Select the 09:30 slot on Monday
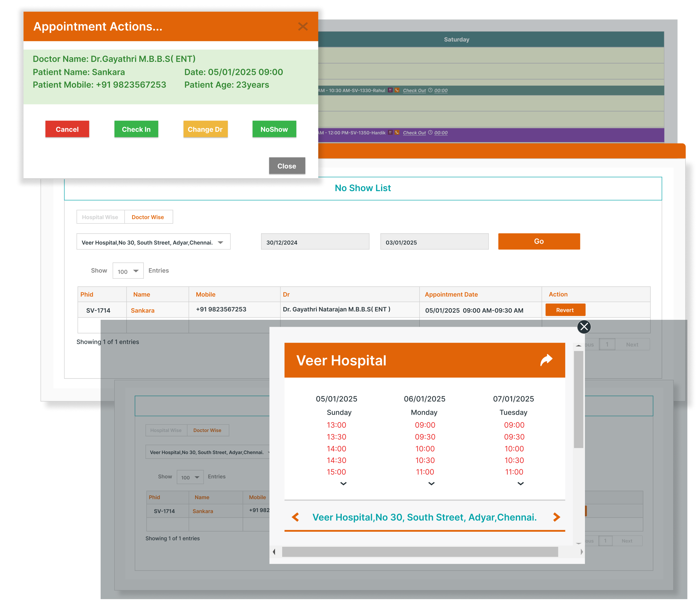Image resolution: width=700 pixels, height=613 pixels. click(x=425, y=437)
